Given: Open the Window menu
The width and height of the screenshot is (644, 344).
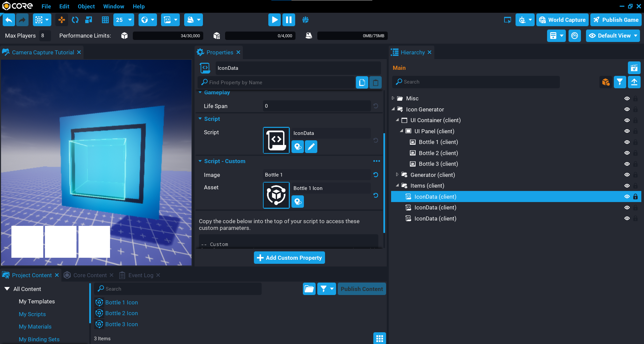Looking at the screenshot, I should 113,6.
